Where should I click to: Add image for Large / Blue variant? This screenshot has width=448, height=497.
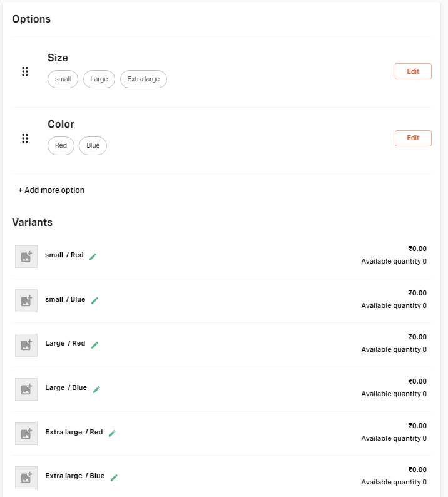click(26, 389)
